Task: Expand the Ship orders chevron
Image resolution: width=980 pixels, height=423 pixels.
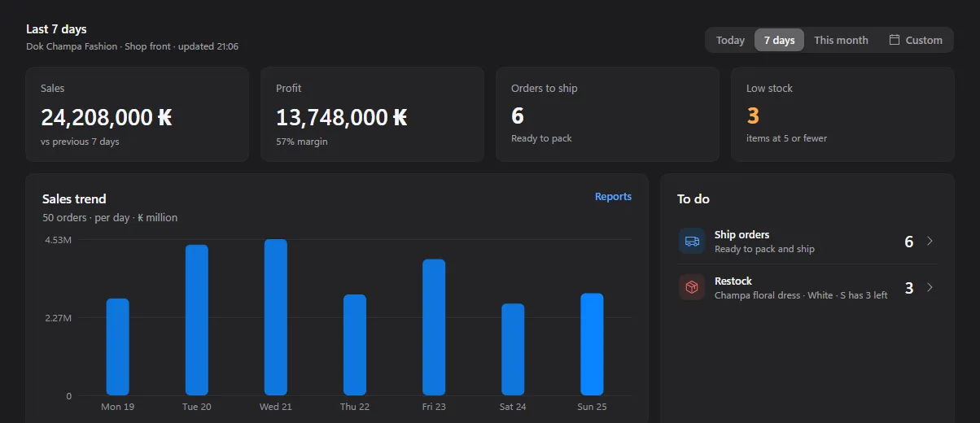Action: tap(930, 241)
